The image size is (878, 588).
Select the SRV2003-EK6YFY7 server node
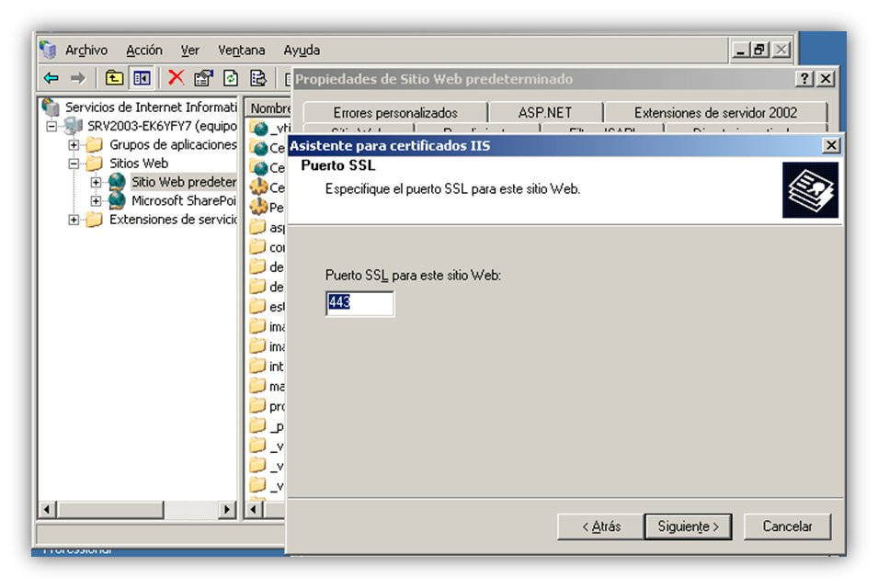click(162, 126)
